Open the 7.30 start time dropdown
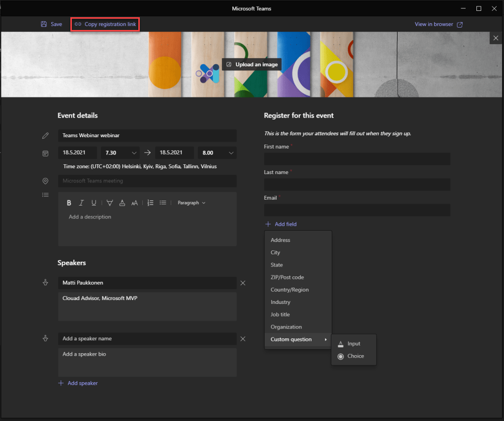The image size is (504, 421). point(120,153)
